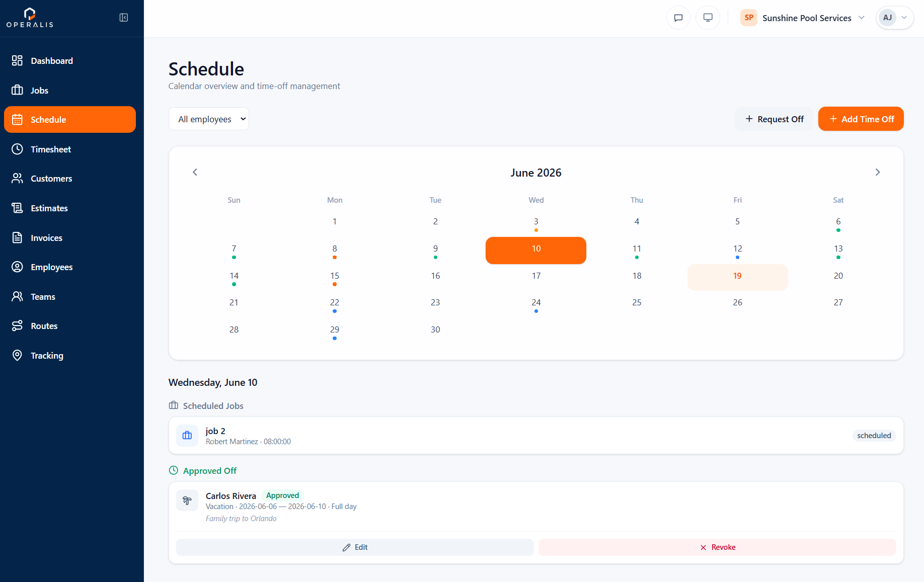Edit Carlos Rivera's time off

point(355,547)
